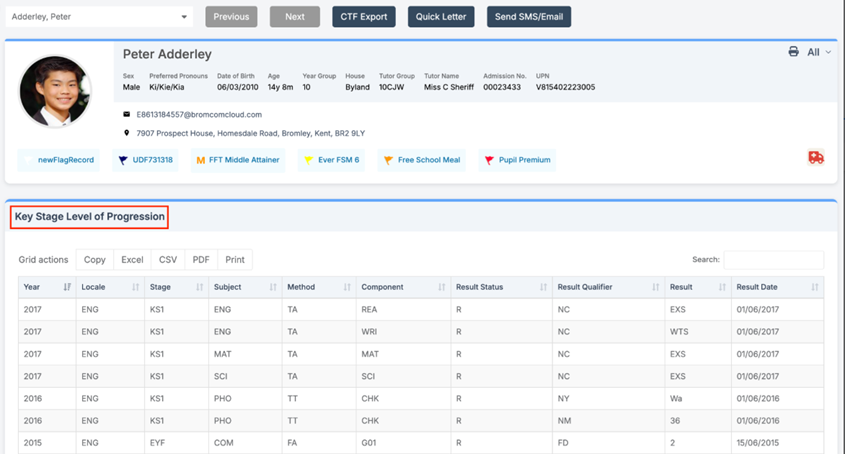Click the address location pin icon
Image resolution: width=845 pixels, height=454 pixels.
pyautogui.click(x=127, y=133)
